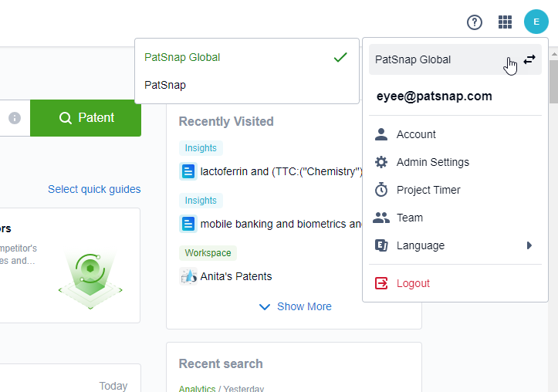Screen dimensions: 558x392
Task: Click the document icon next to lactoferrin entry
Action: (x=188, y=171)
